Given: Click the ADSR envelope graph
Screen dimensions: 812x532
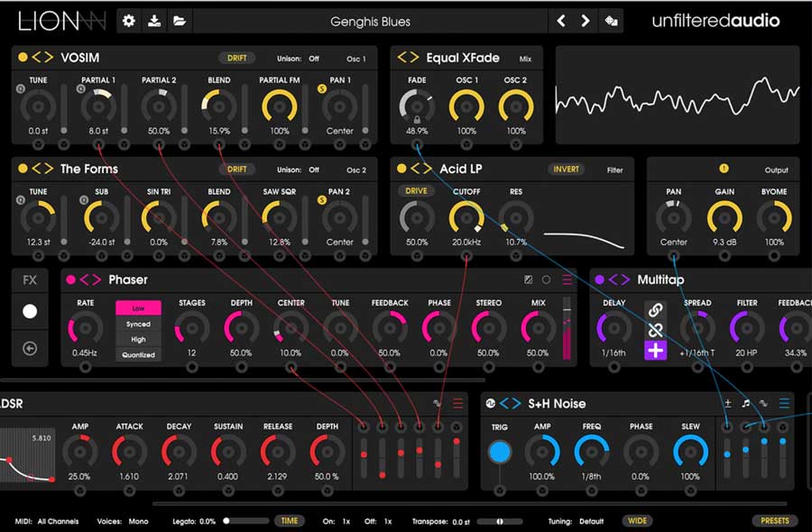Looking at the screenshot, I should pos(27,454).
